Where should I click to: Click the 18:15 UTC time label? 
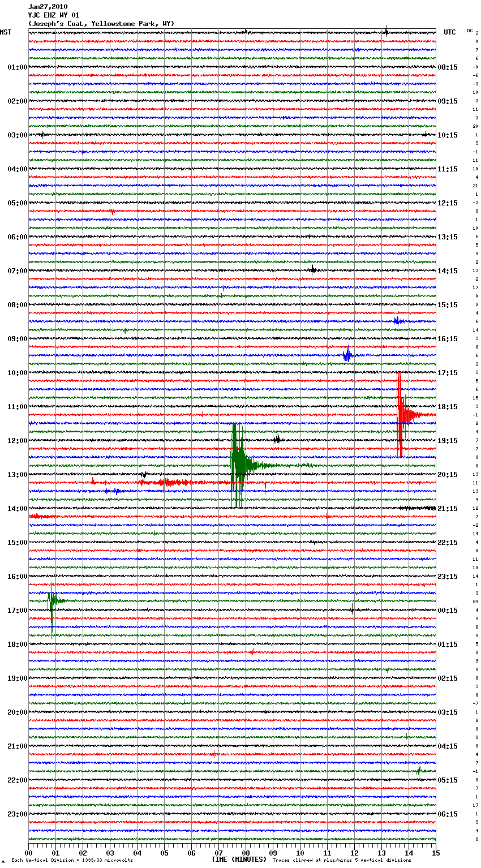point(448,407)
